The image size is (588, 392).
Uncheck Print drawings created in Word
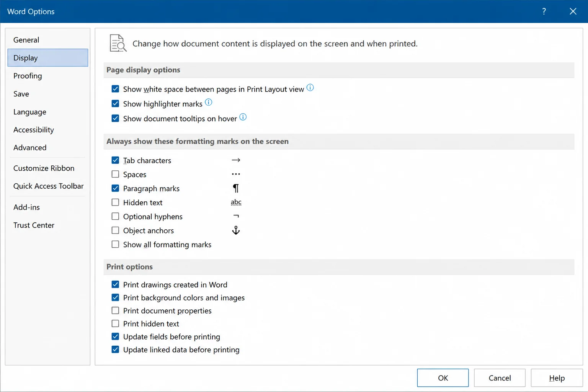[x=115, y=284]
